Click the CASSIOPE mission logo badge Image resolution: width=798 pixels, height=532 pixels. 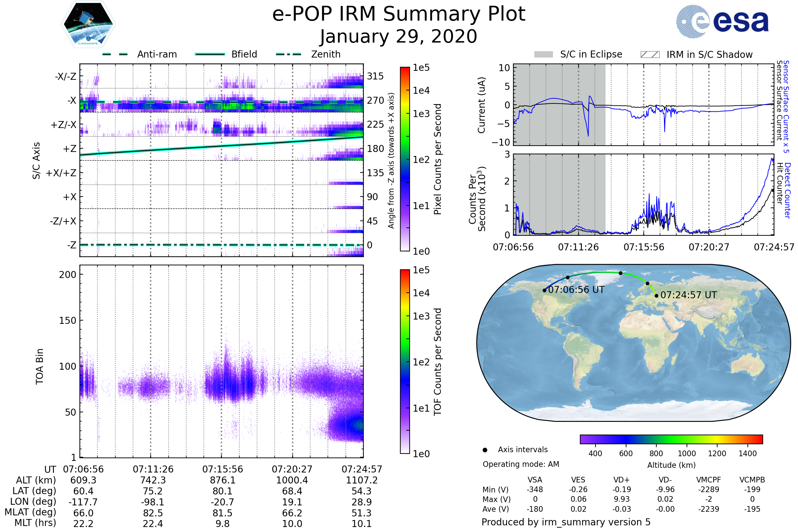(x=88, y=24)
